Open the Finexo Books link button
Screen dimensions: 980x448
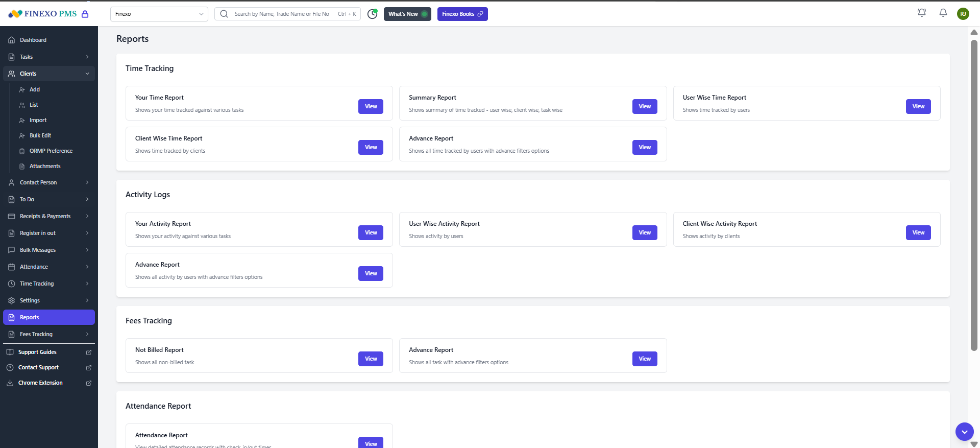(462, 14)
